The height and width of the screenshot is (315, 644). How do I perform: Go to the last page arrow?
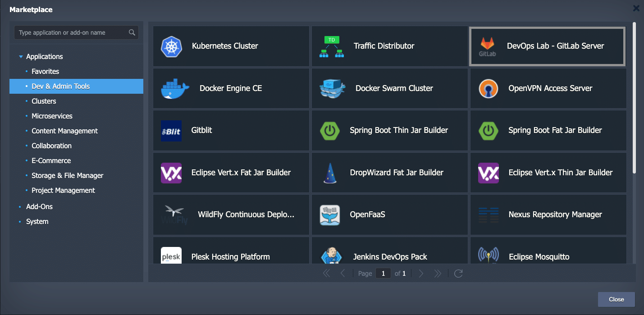click(437, 273)
